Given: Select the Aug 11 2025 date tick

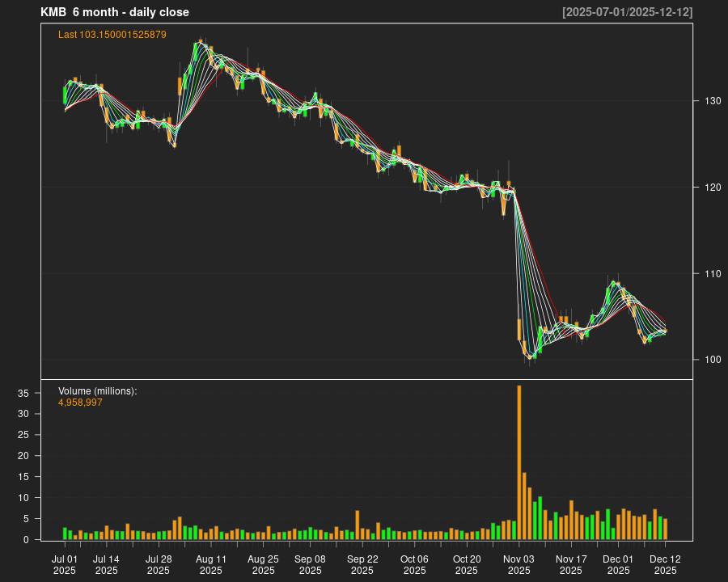Looking at the screenshot, I should coord(211,564).
